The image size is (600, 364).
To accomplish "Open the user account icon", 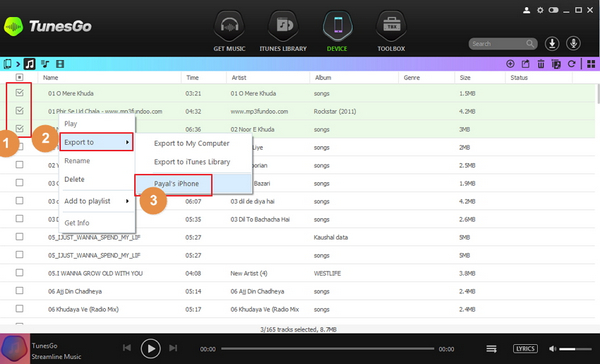I will pos(527,10).
